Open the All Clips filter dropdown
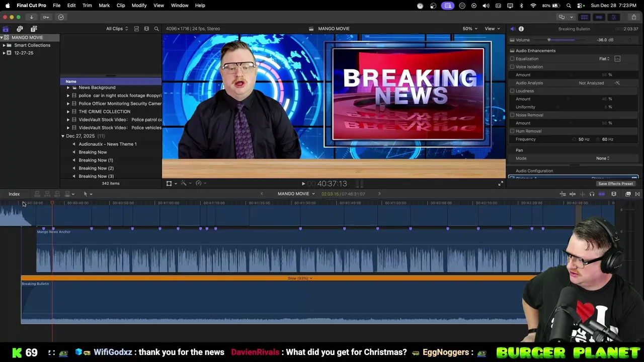Image resolution: width=644 pixels, height=362 pixels. pyautogui.click(x=117, y=29)
